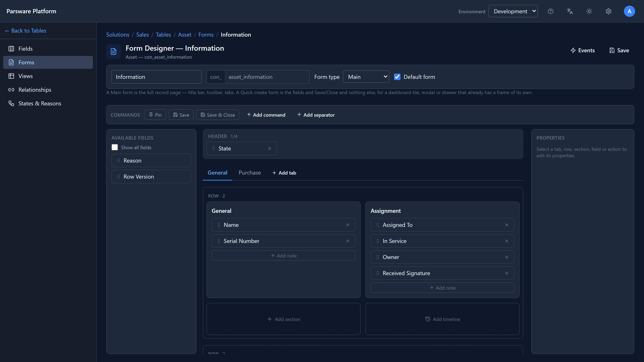Image resolution: width=644 pixels, height=362 pixels.
Task: Open Views in the sidebar
Action: 48,76
